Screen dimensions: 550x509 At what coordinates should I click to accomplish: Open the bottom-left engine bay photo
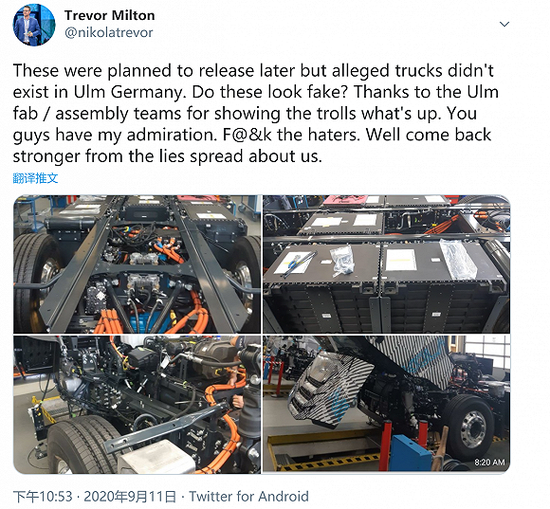(137, 404)
